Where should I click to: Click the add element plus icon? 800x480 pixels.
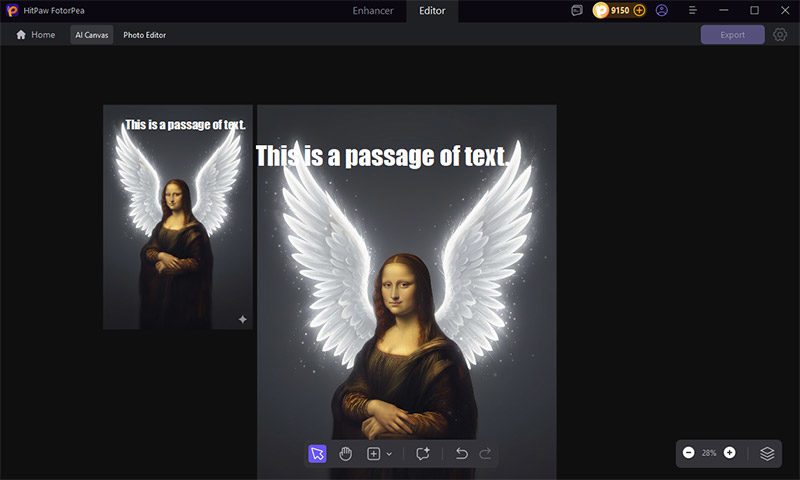click(373, 453)
